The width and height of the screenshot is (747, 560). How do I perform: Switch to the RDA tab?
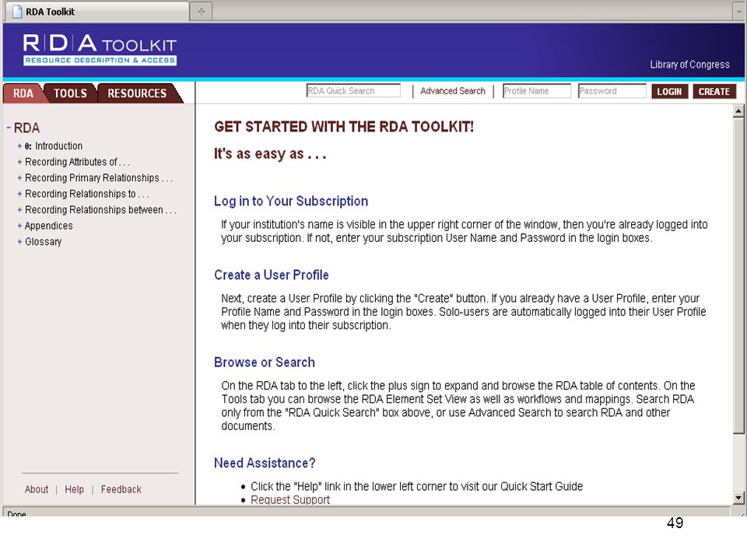23,93
